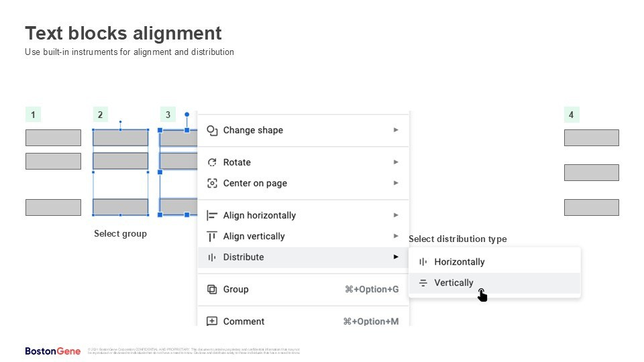Click the green number 2 label

point(100,115)
